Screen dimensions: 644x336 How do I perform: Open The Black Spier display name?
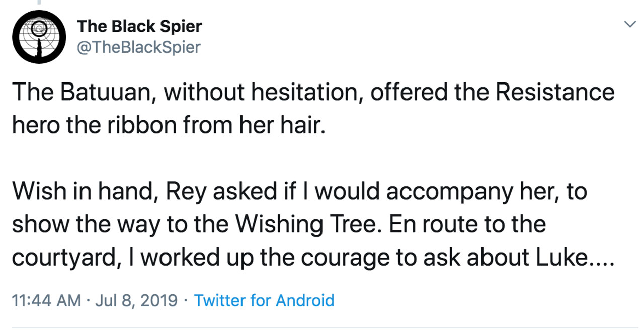click(139, 26)
